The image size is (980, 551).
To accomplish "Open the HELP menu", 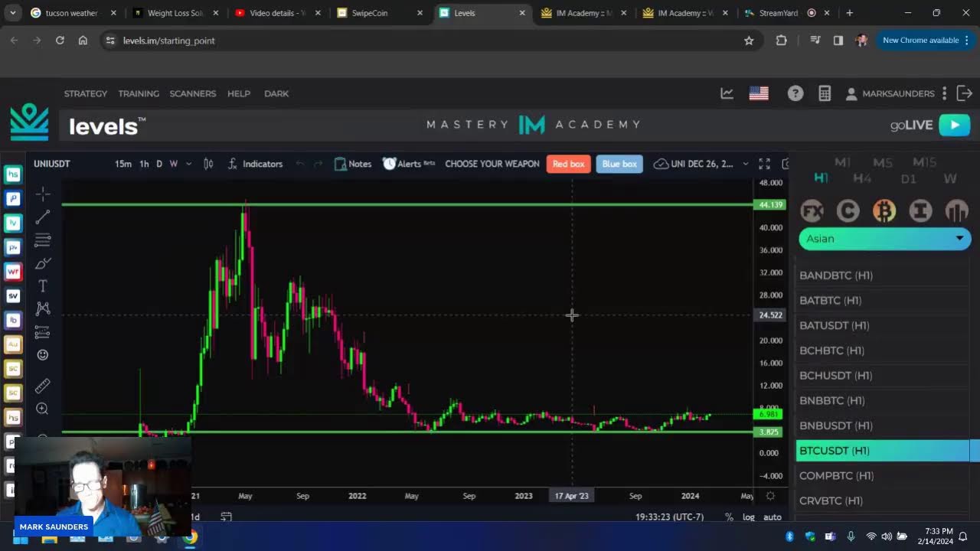I will (239, 93).
